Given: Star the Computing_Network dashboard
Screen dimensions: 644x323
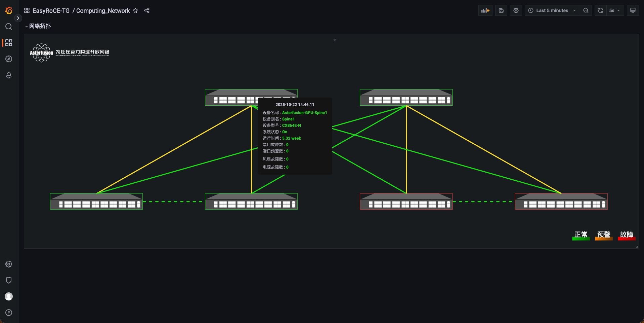Looking at the screenshot, I should (x=135, y=10).
